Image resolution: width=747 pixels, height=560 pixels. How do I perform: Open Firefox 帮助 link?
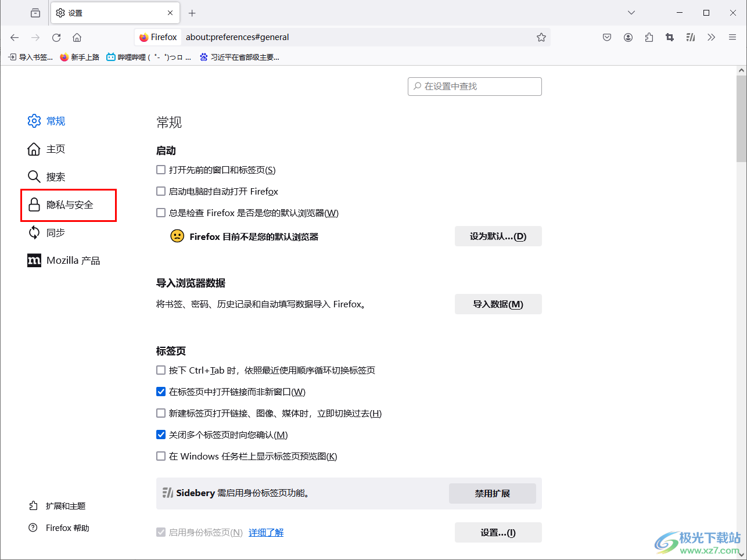tap(59, 528)
